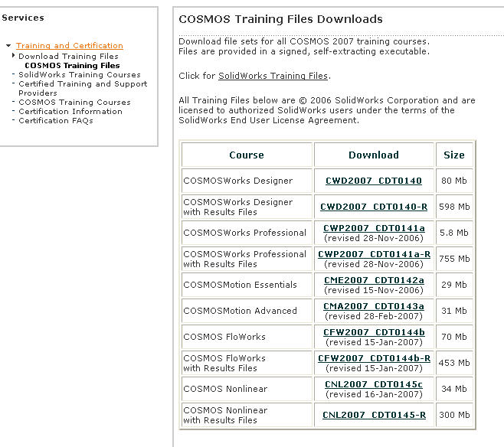Click the revised 28-Feb-2007 note

[374, 316]
